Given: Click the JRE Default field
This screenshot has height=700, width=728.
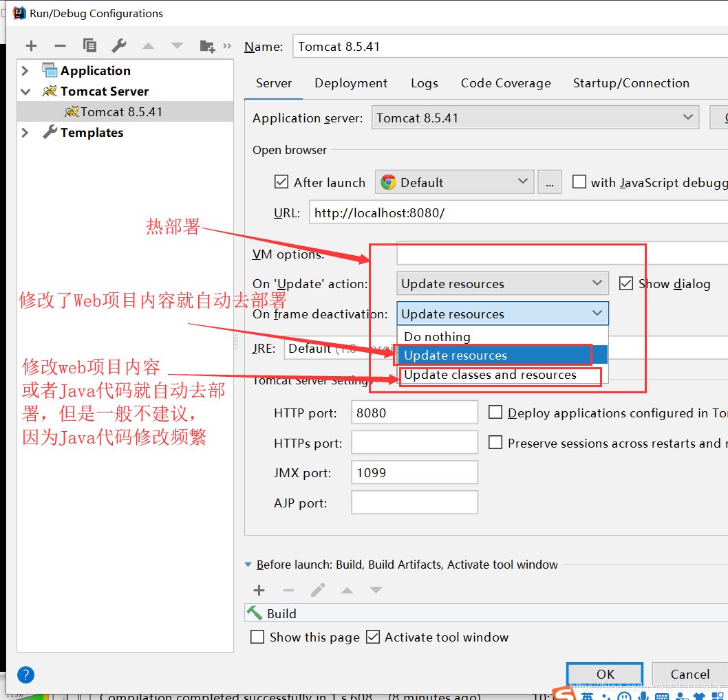Looking at the screenshot, I should pyautogui.click(x=506, y=348).
